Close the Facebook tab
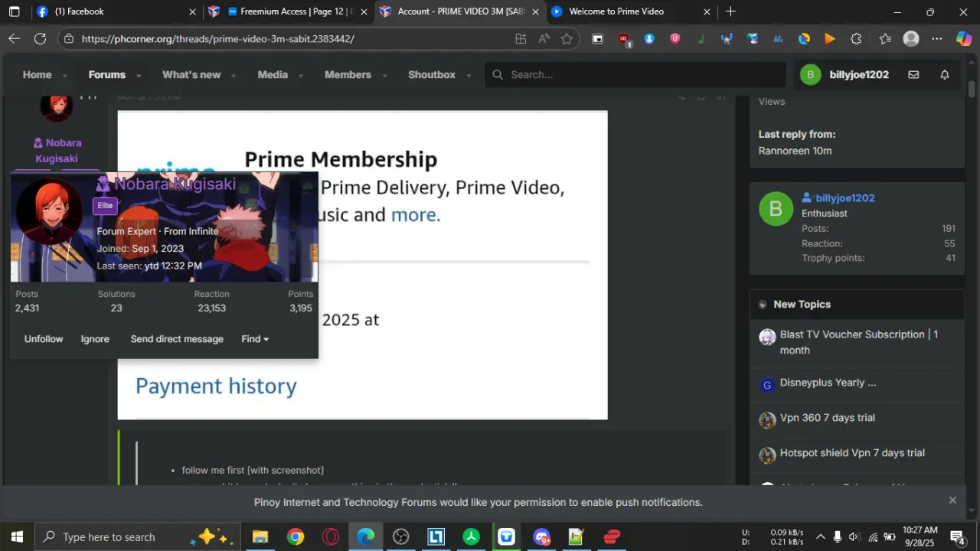980x551 pixels. 193,11
